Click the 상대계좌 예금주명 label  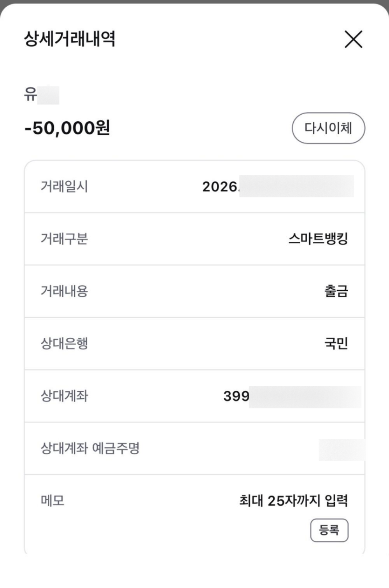point(90,448)
